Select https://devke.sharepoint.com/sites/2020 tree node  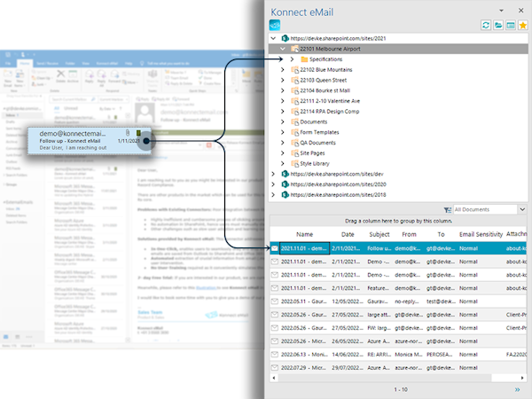tap(339, 184)
